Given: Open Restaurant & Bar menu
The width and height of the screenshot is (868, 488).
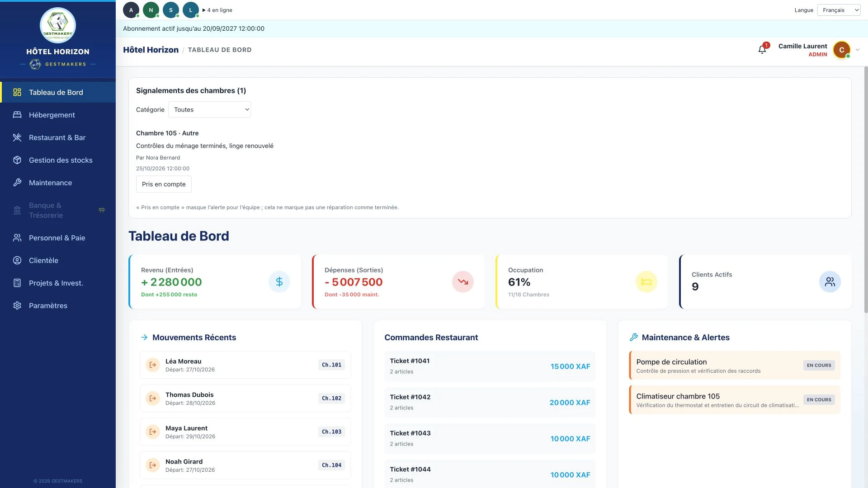Looking at the screenshot, I should point(58,137).
